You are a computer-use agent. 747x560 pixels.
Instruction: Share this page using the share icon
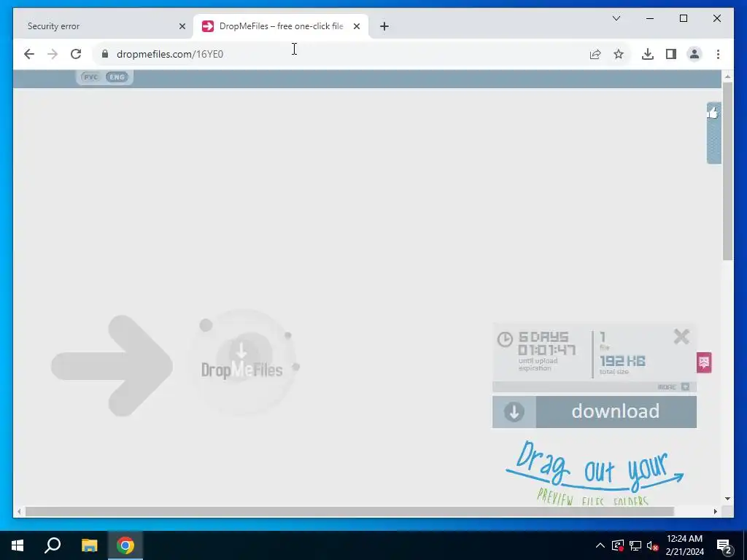coord(595,54)
